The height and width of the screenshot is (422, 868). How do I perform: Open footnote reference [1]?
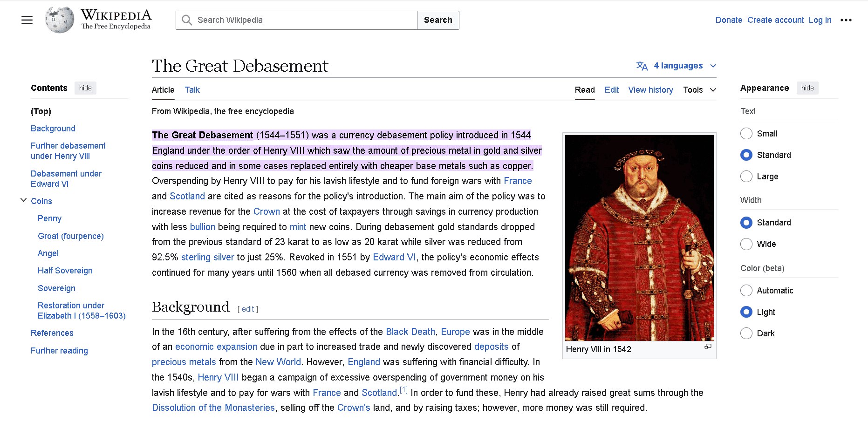[403, 390]
